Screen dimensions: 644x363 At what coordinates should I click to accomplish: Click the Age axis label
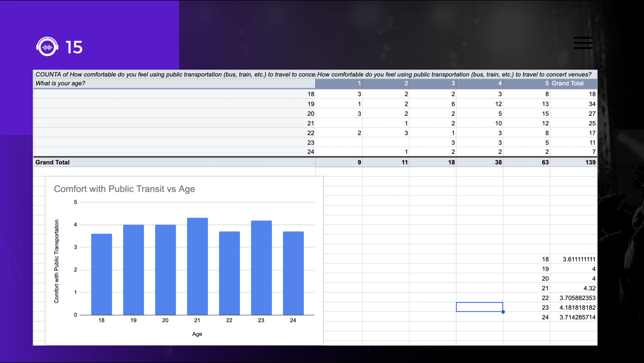(x=197, y=334)
